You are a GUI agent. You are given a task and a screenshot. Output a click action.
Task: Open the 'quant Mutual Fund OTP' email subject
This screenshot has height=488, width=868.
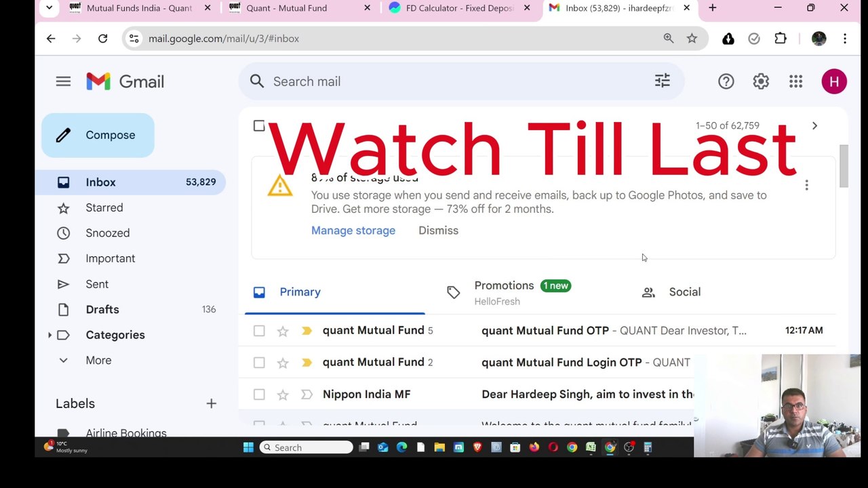coord(545,331)
